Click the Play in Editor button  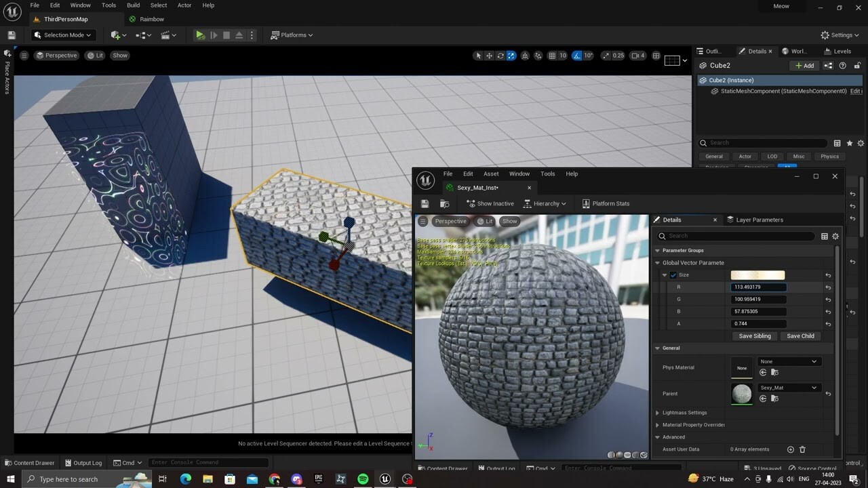pos(200,35)
